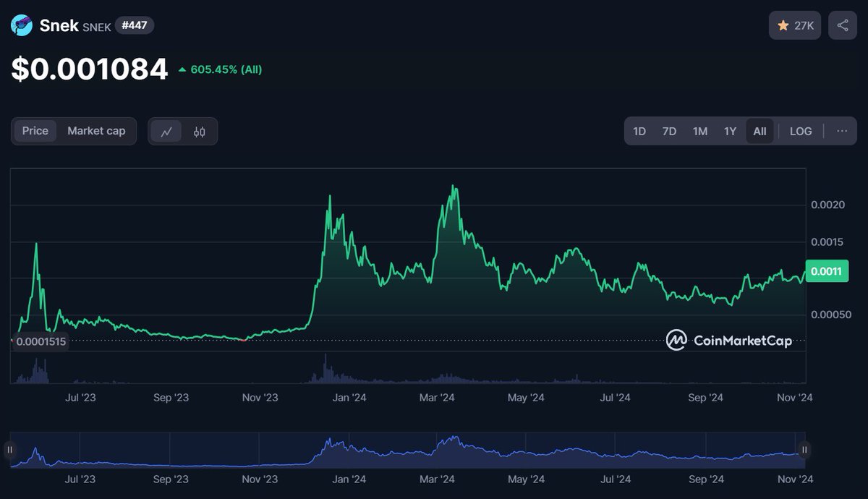Click the Sep '23 main chart axis label

pyautogui.click(x=171, y=398)
